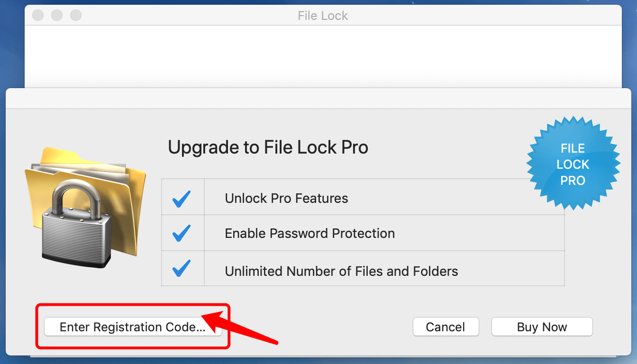The height and width of the screenshot is (364, 637).
Task: Select the Unlock Pro Features row text
Action: [x=286, y=199]
